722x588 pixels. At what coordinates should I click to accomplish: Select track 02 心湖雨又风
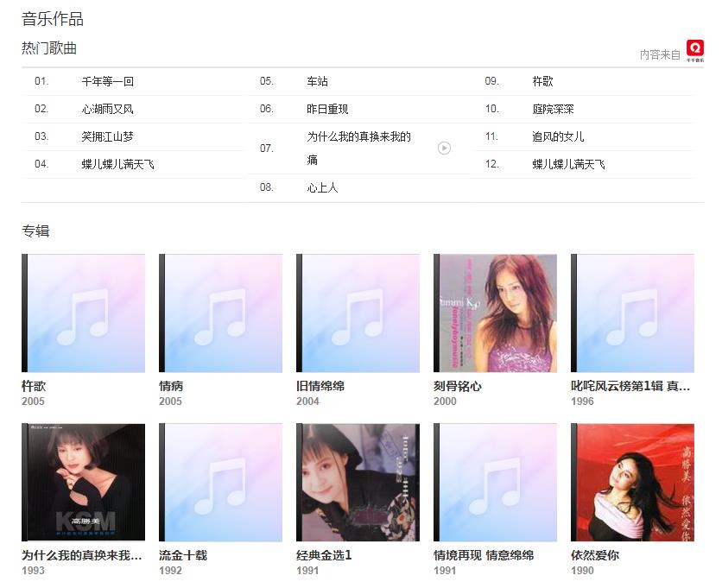point(107,110)
